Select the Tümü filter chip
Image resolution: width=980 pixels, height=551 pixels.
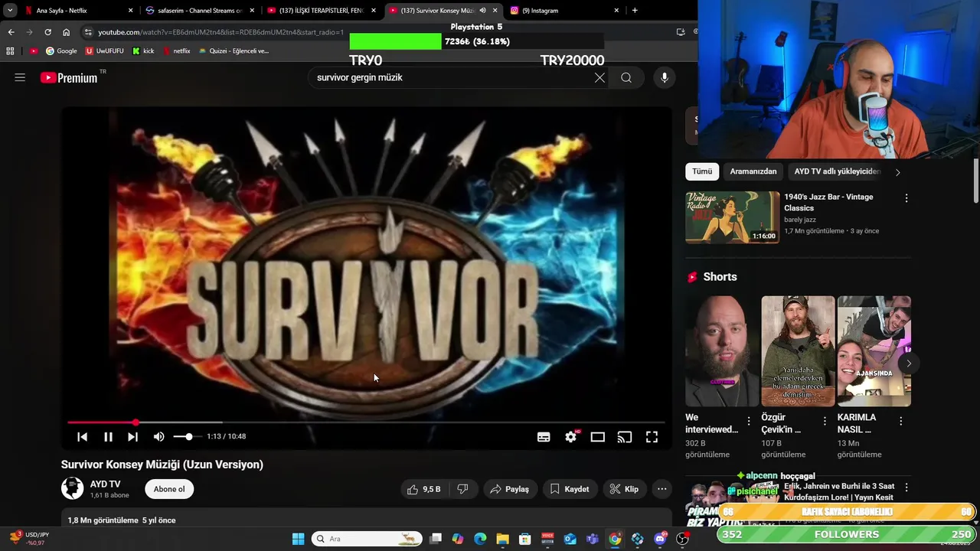point(702,171)
